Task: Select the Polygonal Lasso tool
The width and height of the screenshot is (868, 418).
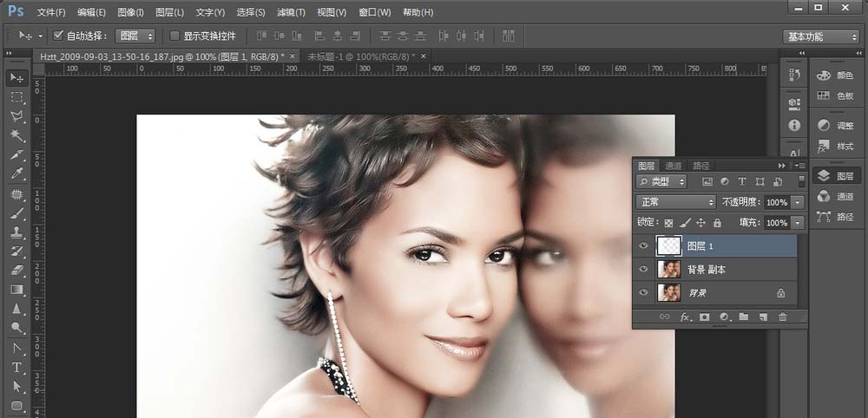Action: point(16,116)
